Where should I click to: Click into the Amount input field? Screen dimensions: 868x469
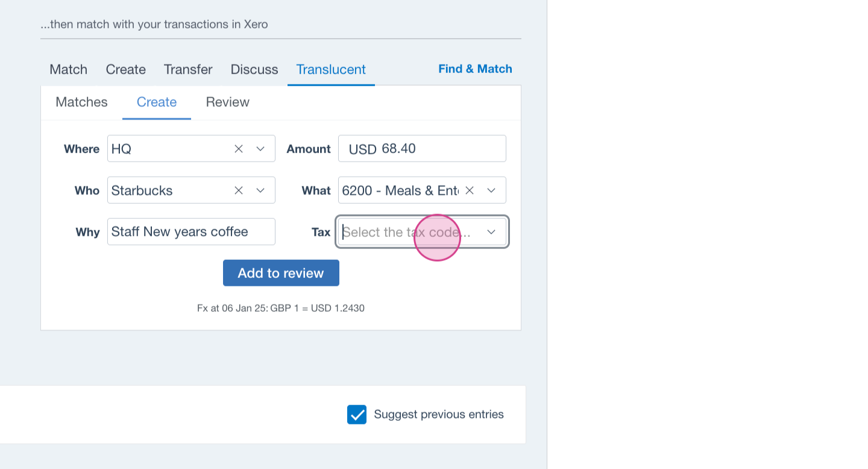[x=440, y=149]
